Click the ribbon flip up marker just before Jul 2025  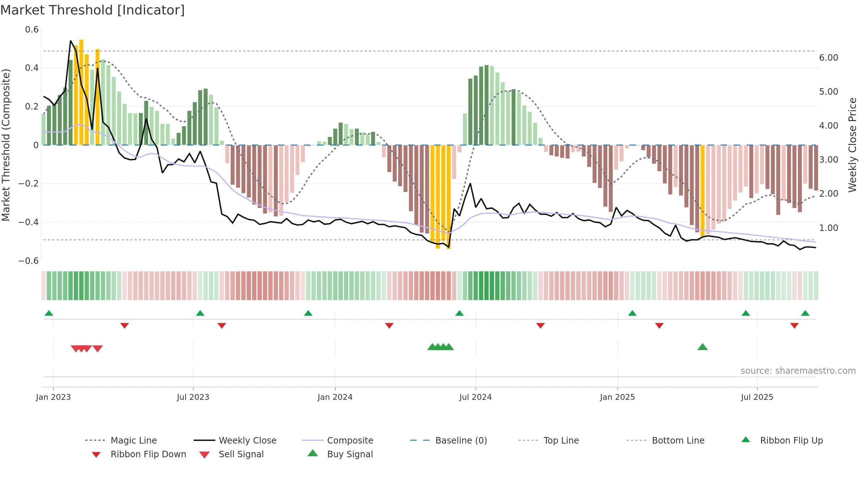pos(746,313)
